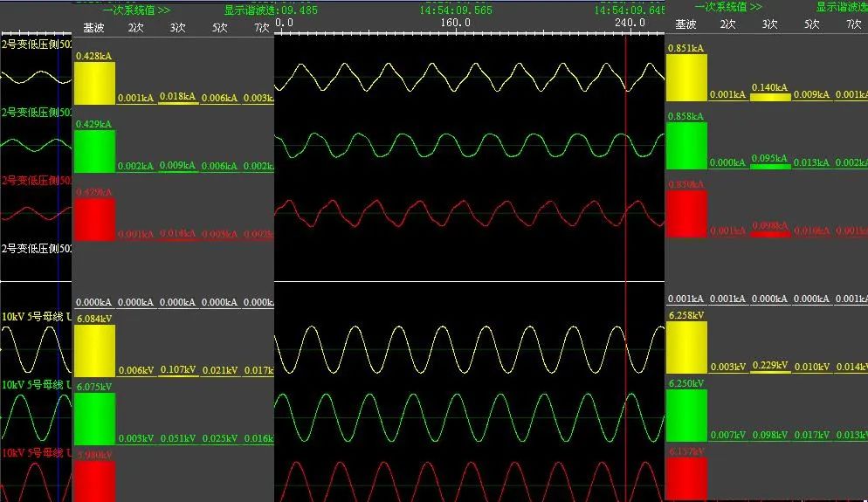Select the green 10kV 5号母线 channel label
Screen dimensions: 868x502
(37, 384)
